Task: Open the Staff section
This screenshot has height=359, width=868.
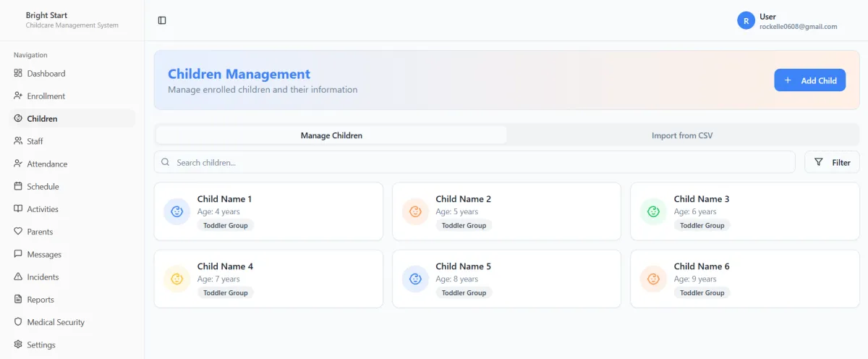Action: click(x=72, y=141)
